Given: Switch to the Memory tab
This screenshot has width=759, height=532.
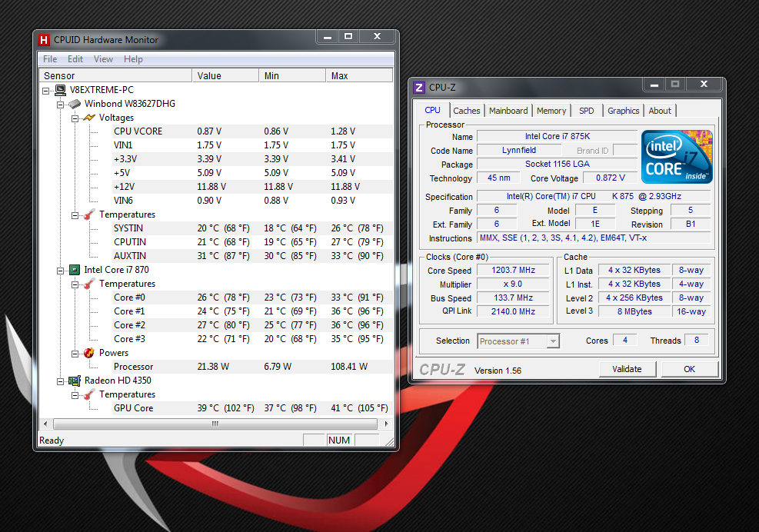Looking at the screenshot, I should click(x=551, y=111).
